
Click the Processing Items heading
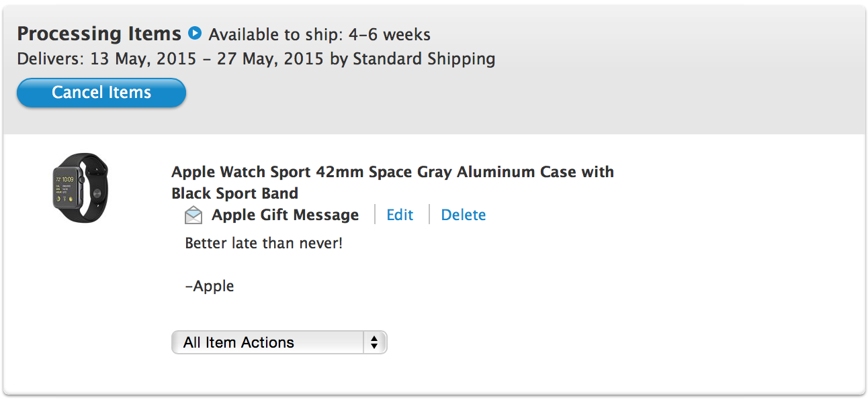(99, 34)
